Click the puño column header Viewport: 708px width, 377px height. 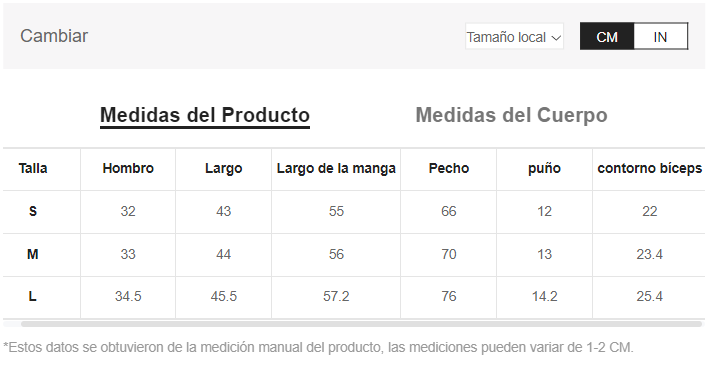[x=545, y=168]
